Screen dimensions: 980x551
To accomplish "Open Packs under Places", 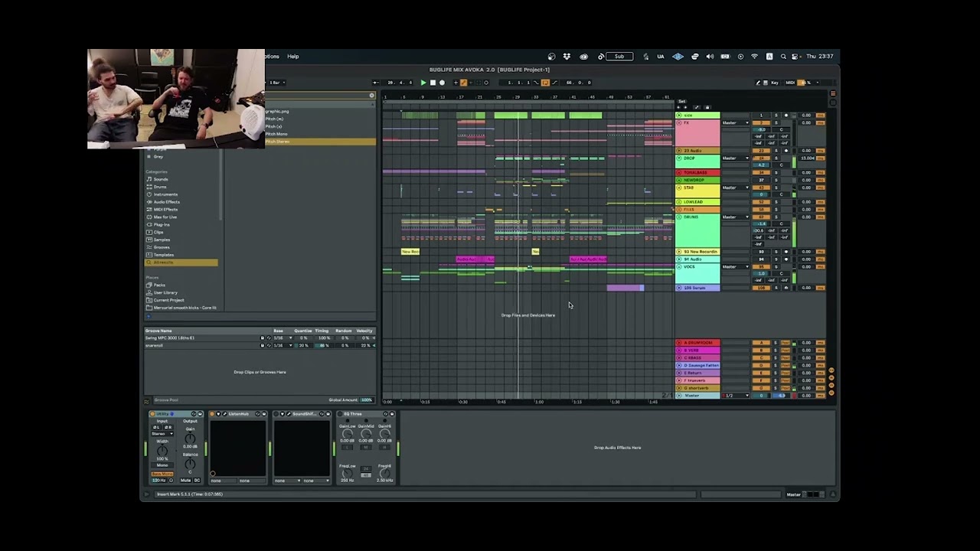I will [159, 285].
